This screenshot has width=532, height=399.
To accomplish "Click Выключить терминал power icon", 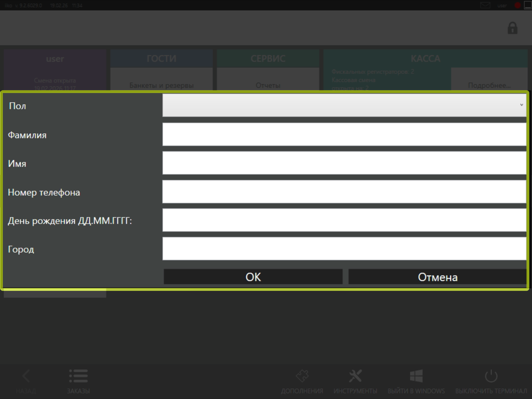I will 491,376.
